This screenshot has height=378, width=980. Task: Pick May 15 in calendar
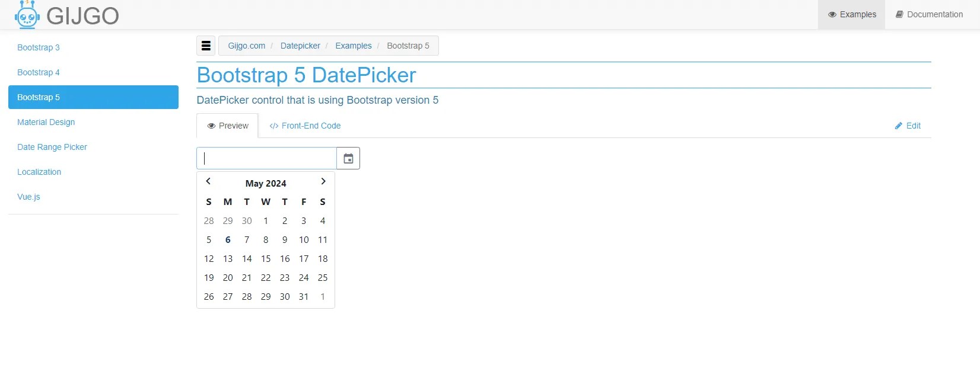point(266,259)
